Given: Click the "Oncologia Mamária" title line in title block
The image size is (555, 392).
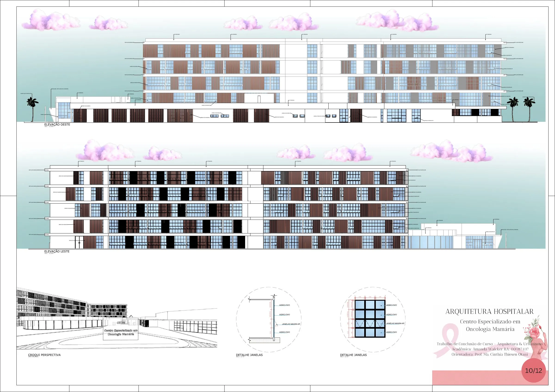Looking at the screenshot, I should pos(490,329).
